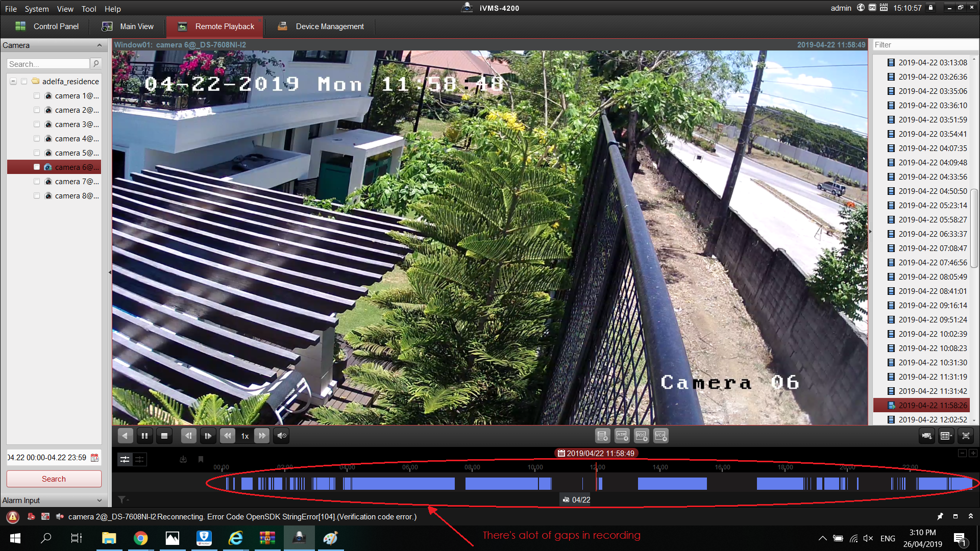Check the camera 7 checkbox
The height and width of the screenshot is (551, 980).
click(x=37, y=182)
